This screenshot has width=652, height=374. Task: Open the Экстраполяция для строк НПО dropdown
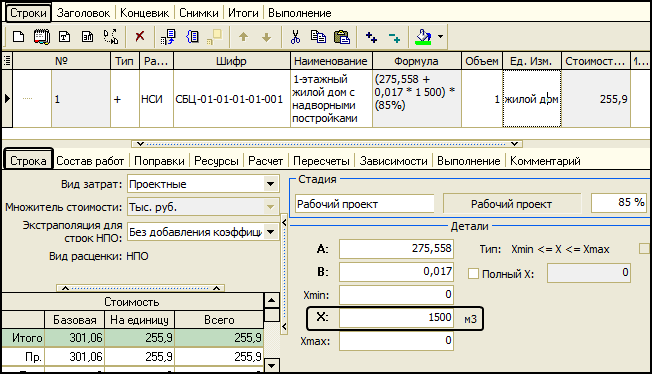coord(270,232)
